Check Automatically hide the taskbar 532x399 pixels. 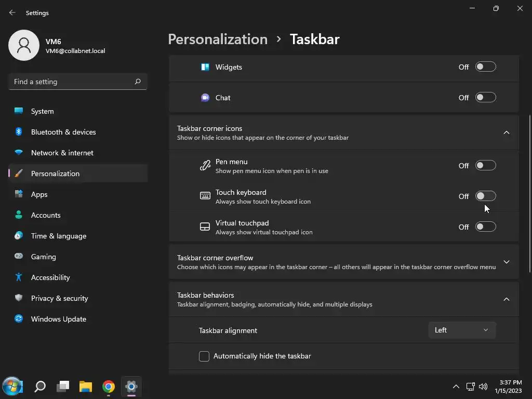point(204,356)
